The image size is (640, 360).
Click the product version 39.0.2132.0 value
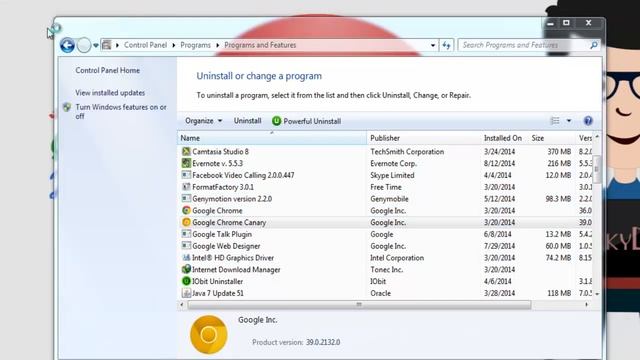[x=323, y=342]
